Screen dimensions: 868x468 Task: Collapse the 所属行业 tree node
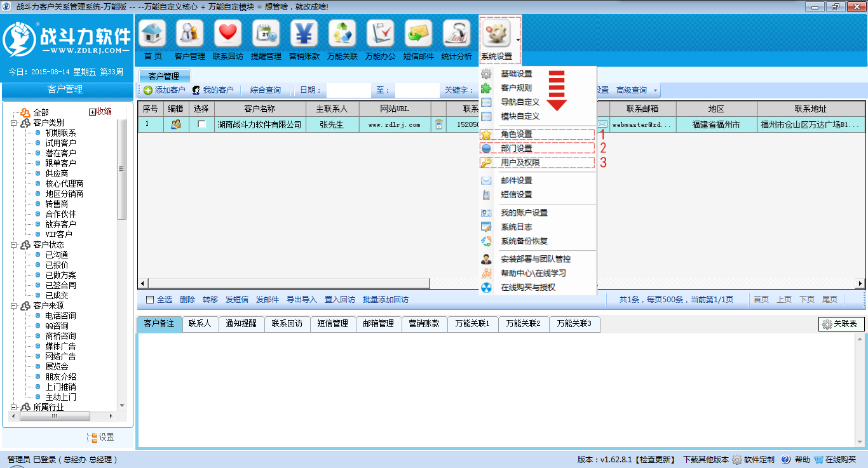13,407
